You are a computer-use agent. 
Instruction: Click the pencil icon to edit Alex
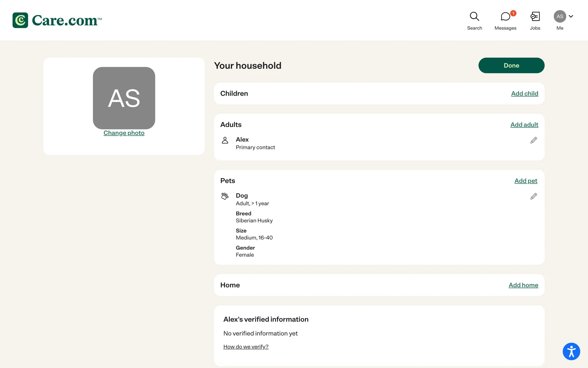click(x=533, y=140)
